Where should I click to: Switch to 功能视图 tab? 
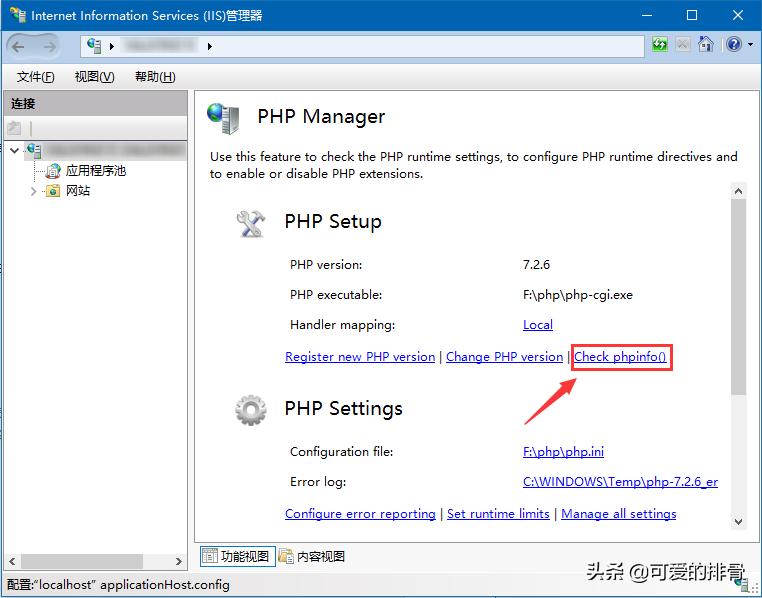click(x=237, y=556)
